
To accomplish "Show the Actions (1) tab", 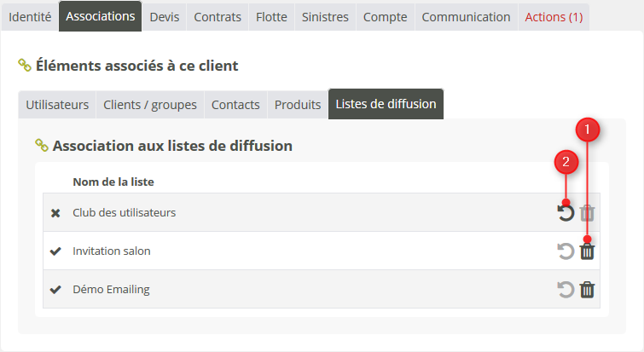I will [554, 17].
